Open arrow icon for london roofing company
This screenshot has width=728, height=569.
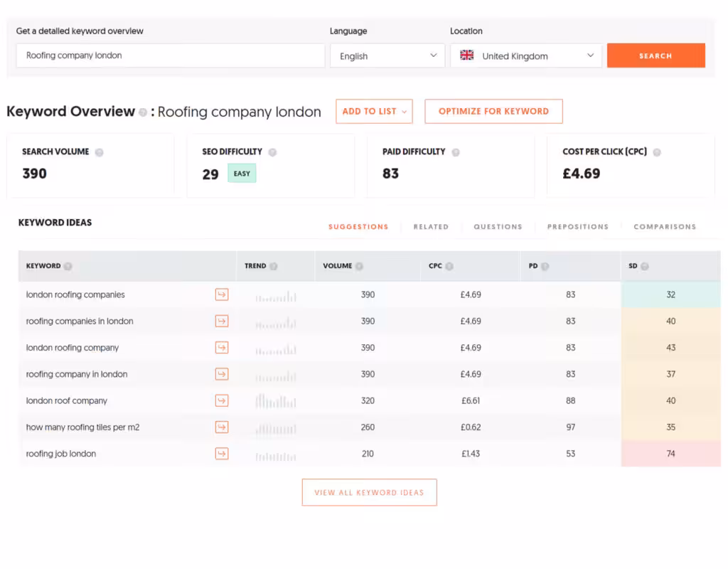point(222,347)
